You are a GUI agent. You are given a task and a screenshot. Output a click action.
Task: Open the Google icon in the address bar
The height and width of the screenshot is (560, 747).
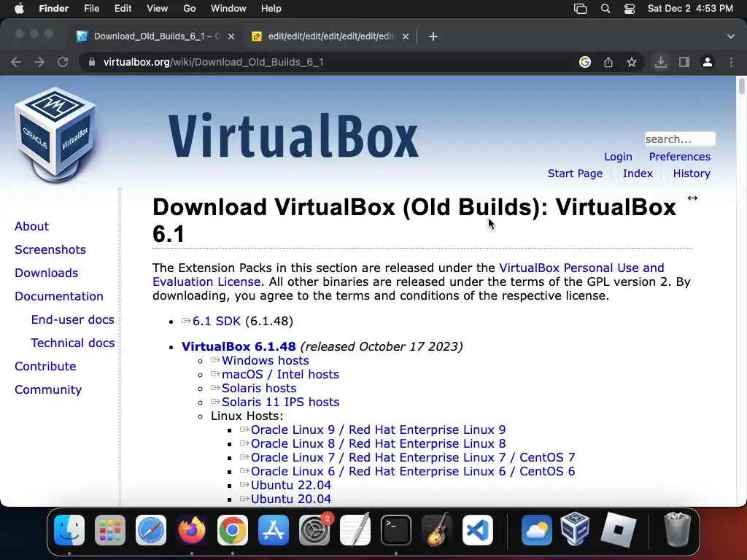pyautogui.click(x=585, y=62)
